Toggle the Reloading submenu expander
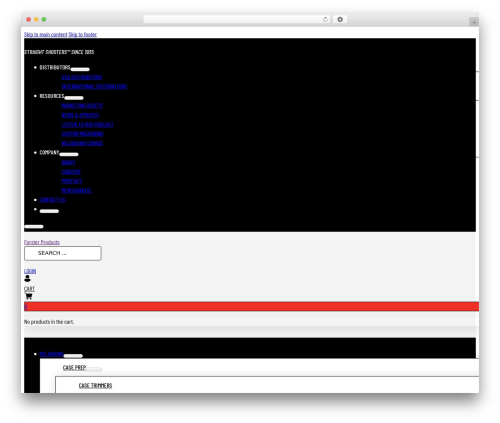 point(73,356)
